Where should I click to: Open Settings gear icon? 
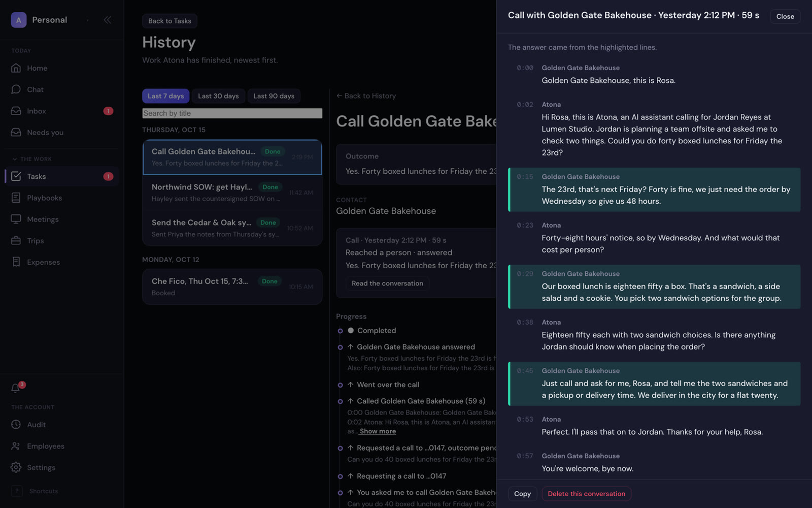pyautogui.click(x=16, y=467)
